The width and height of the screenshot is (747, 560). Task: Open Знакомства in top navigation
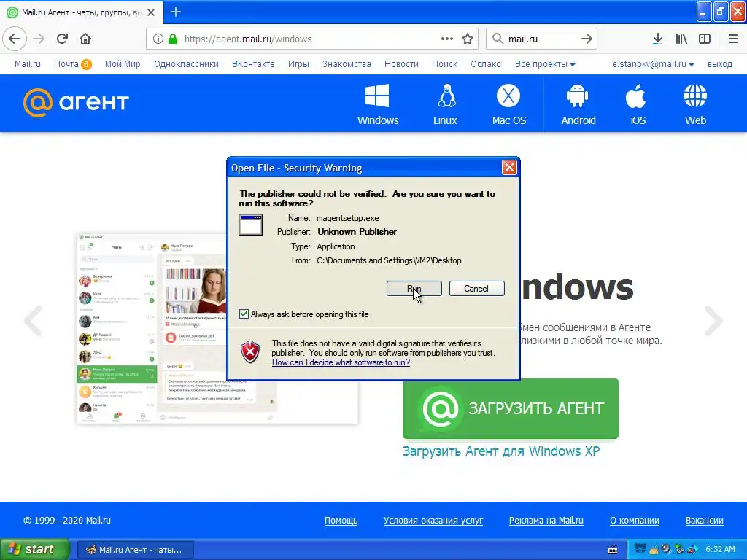pos(347,64)
